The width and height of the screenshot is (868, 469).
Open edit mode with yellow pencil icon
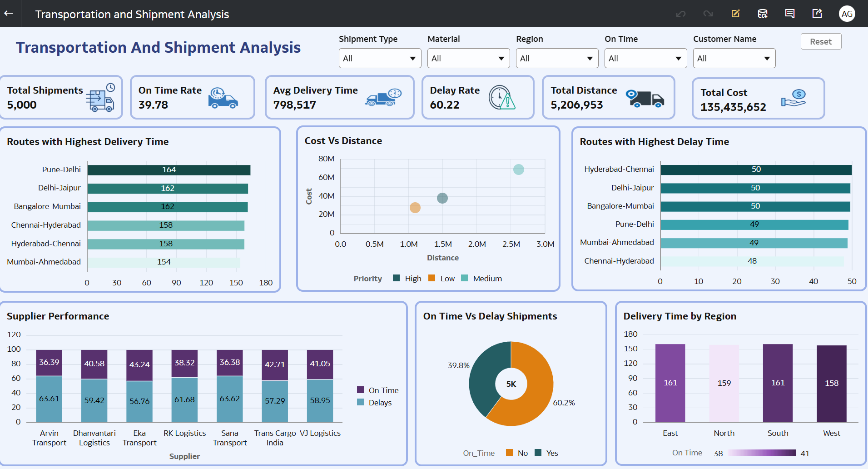tap(735, 14)
